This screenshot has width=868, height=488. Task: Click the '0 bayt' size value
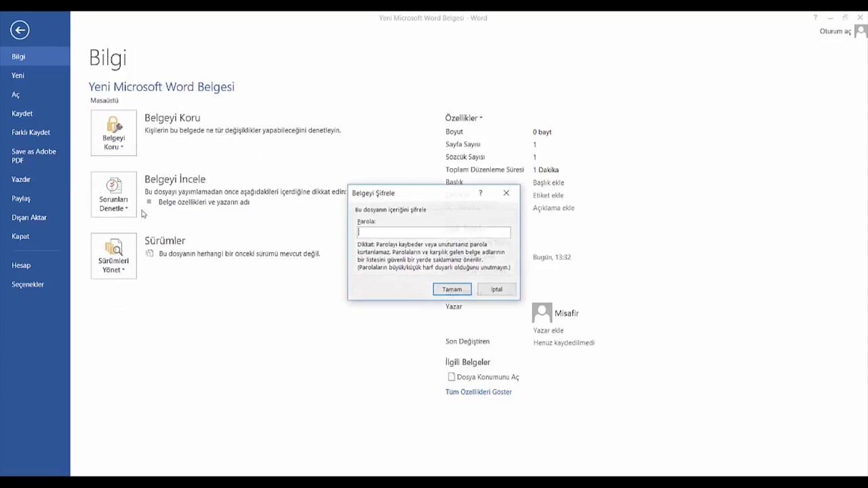click(542, 132)
